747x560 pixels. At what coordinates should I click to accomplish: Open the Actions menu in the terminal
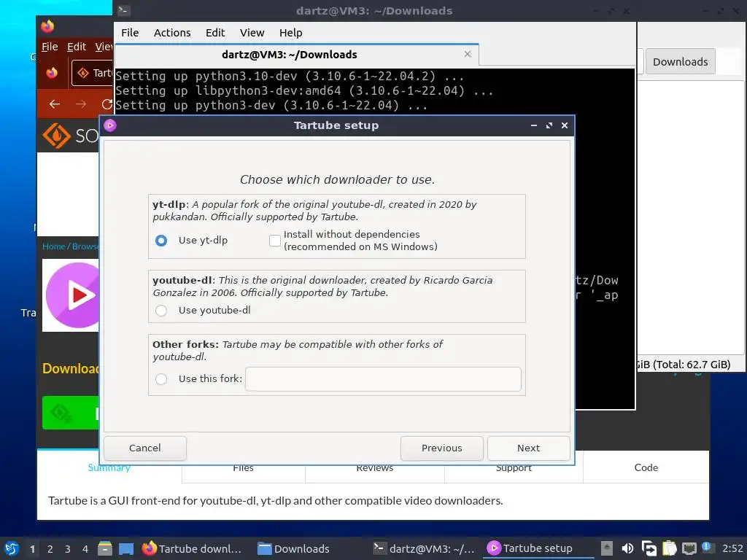pos(172,33)
